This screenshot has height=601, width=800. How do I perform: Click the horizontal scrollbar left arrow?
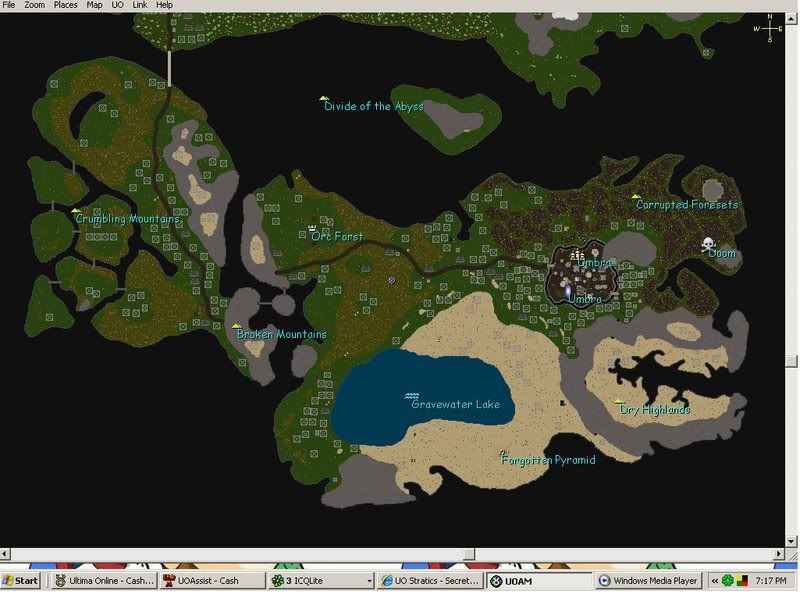[x=5, y=554]
